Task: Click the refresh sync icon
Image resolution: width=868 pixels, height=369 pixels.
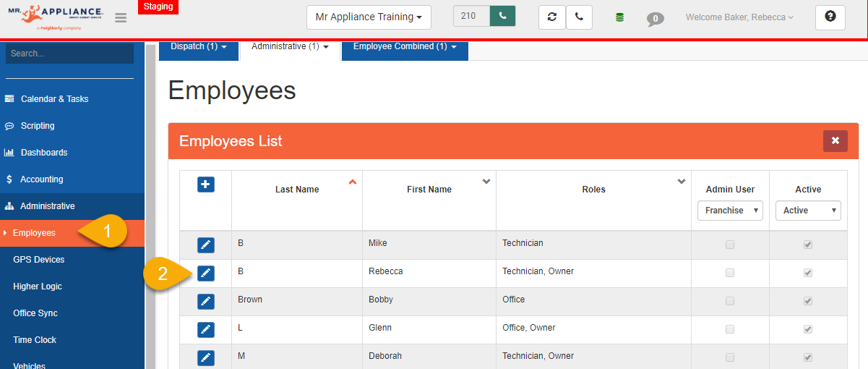Action: pyautogui.click(x=552, y=17)
